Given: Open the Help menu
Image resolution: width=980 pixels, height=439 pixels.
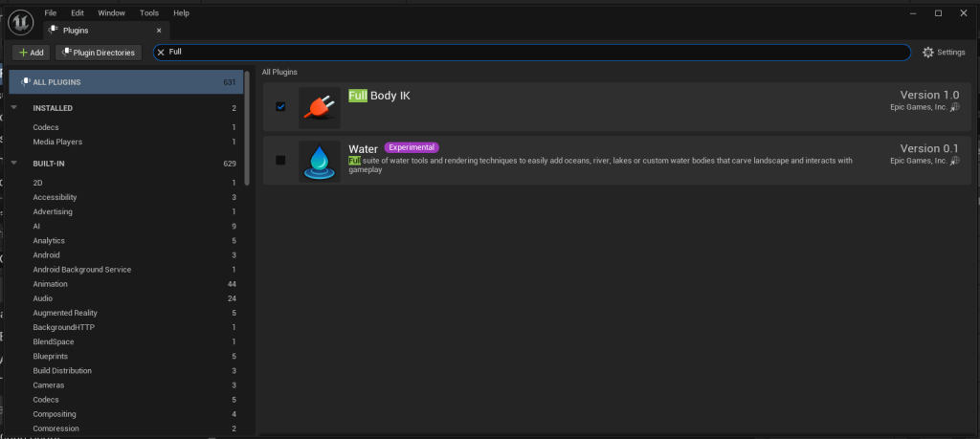Looking at the screenshot, I should click(181, 13).
